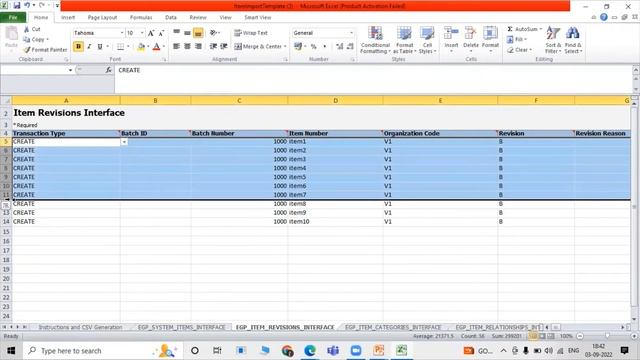Viewport: 640px width, 360px height.
Task: Switch to the Data tab
Action: [x=171, y=18]
